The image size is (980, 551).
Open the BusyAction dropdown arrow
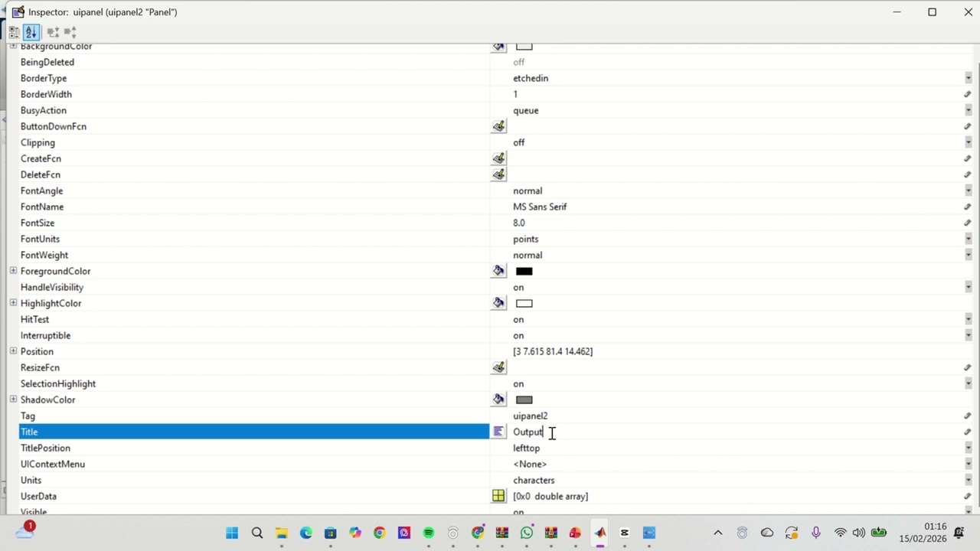(969, 110)
